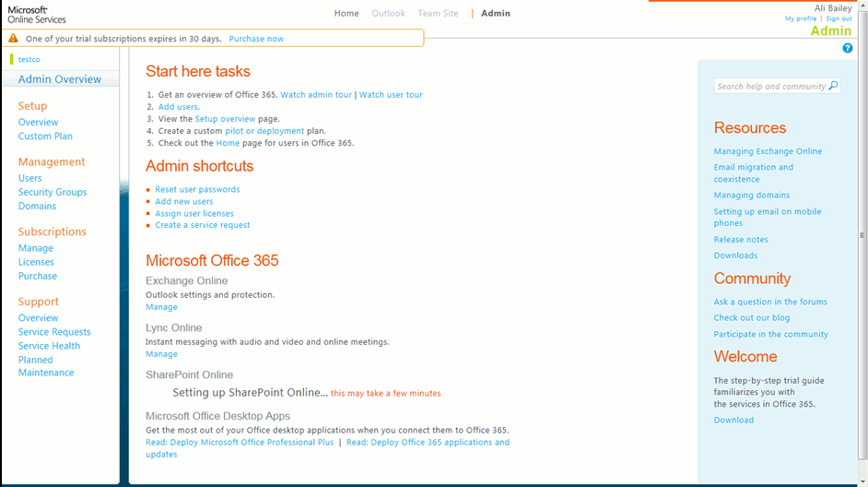The image size is (868, 487).
Task: Click the blue help question mark icon
Action: [x=848, y=48]
